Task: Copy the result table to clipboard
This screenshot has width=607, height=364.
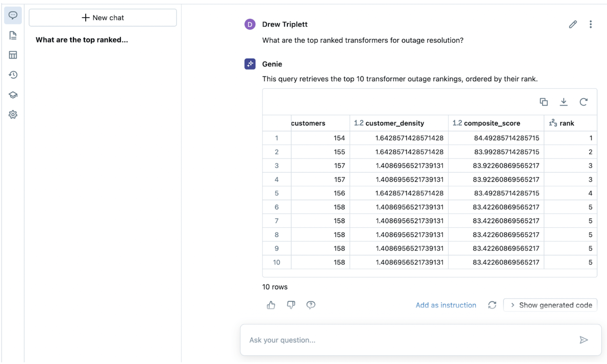Action: (544, 102)
